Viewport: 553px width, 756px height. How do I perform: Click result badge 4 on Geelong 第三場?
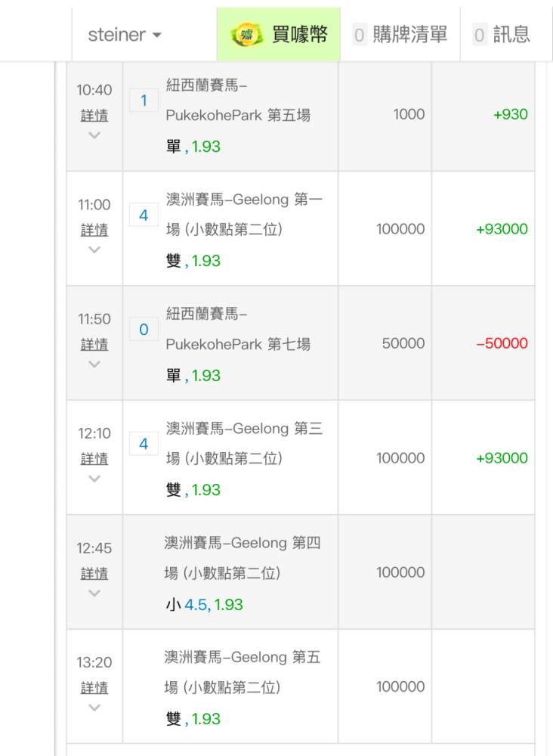click(x=144, y=444)
